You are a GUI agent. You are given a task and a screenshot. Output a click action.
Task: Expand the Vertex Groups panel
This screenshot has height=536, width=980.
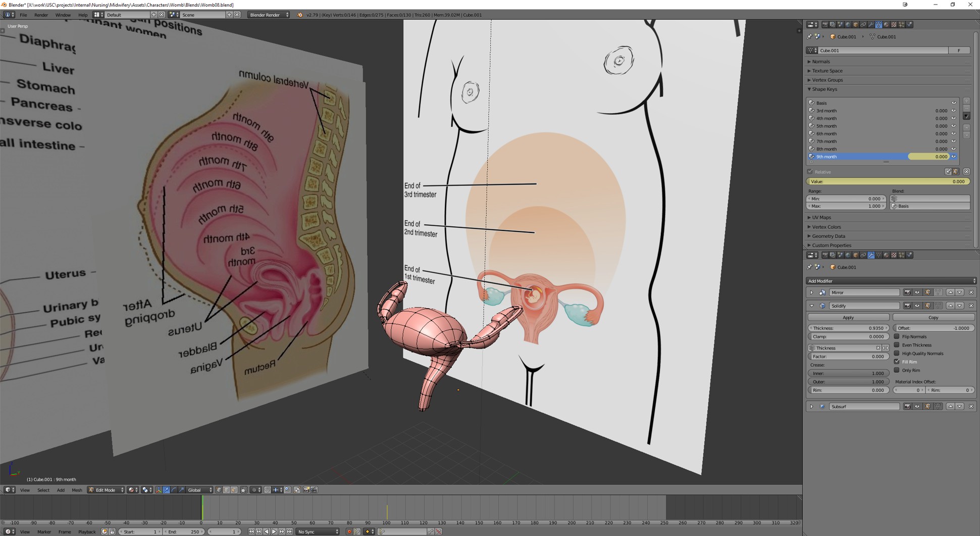coord(827,80)
